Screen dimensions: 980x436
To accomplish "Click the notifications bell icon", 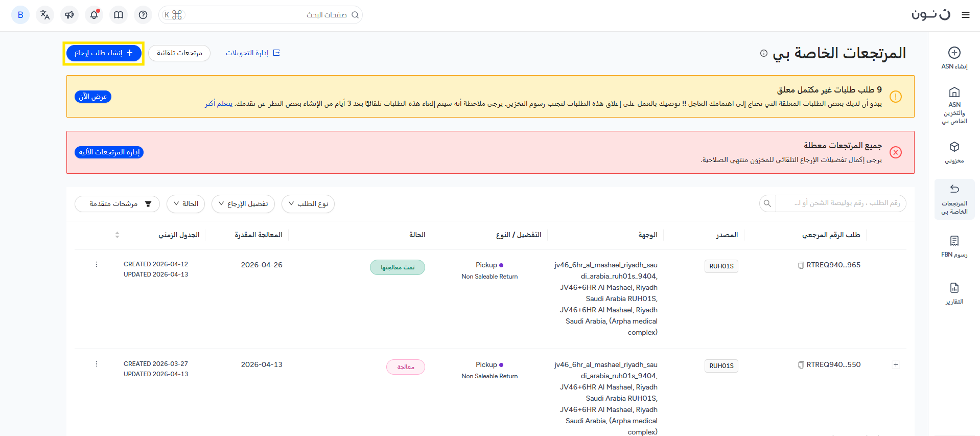I will pos(94,15).
